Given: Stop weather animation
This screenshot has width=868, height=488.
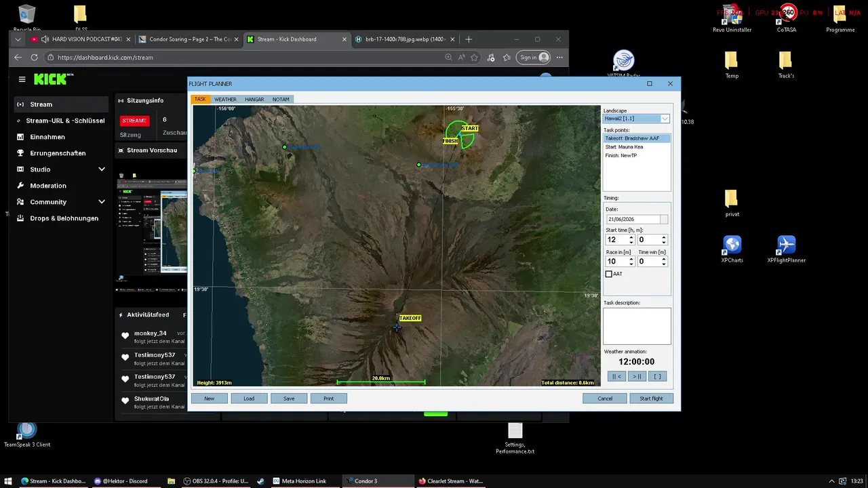Looking at the screenshot, I should 657,376.
